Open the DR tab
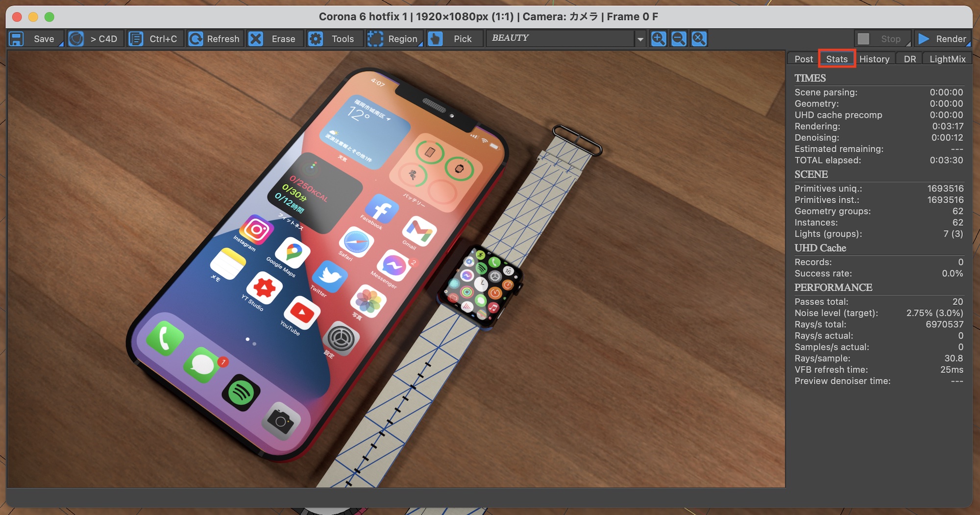 tap(909, 59)
